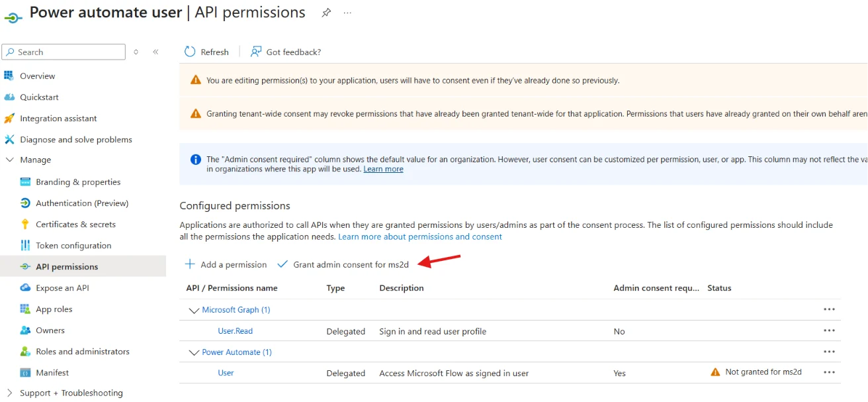Screen dimensions: 868x402
Task: Expand the Support + Troubleshooting section
Action: (x=9, y=393)
